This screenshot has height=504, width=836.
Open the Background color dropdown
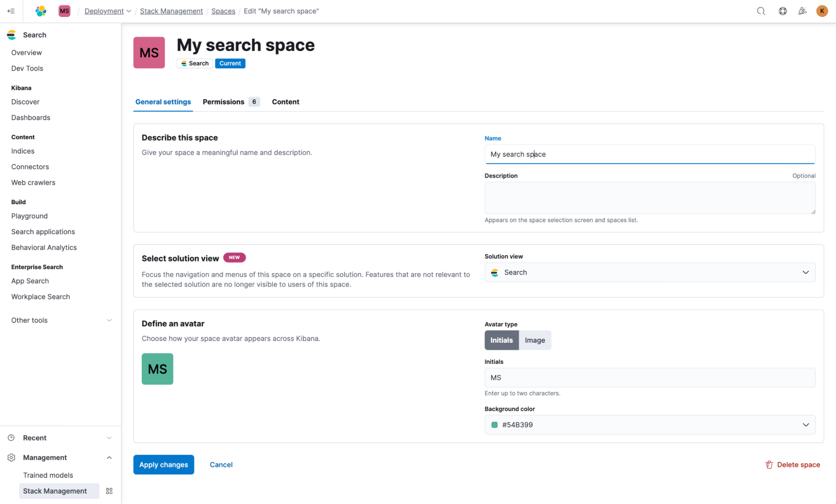pyautogui.click(x=650, y=425)
